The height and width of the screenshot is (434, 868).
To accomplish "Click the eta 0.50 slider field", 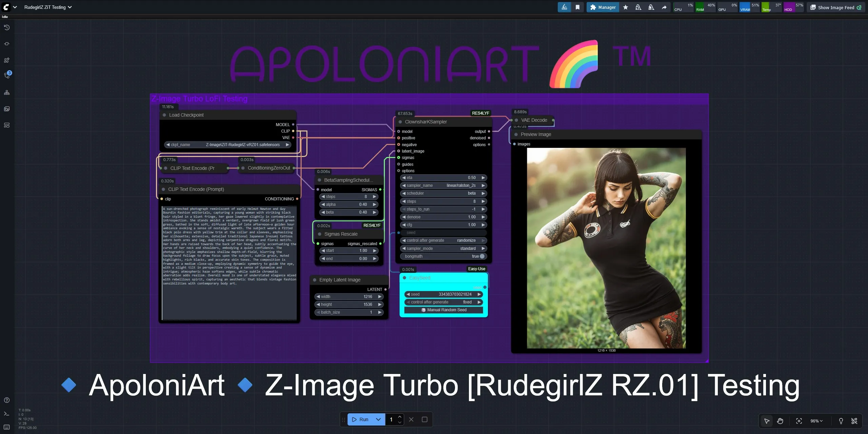I will (x=443, y=178).
